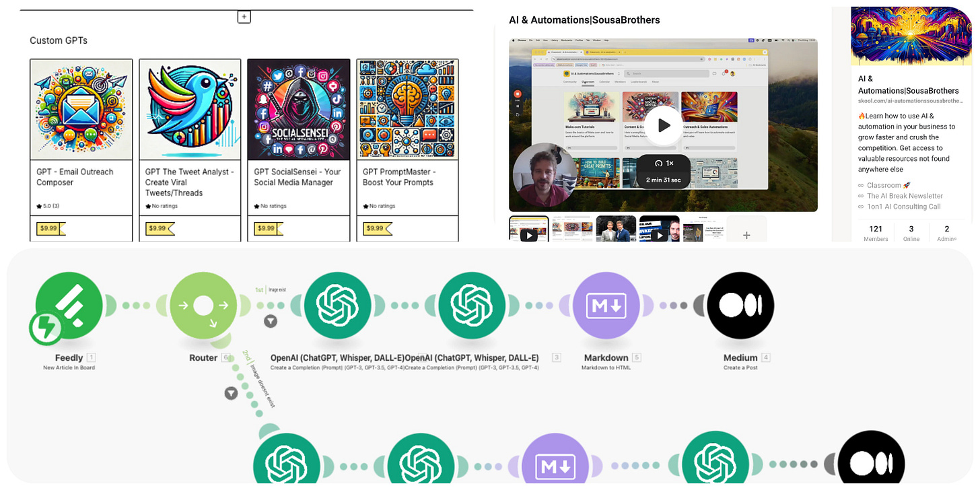Click the Markdown to HTML label
The height and width of the screenshot is (490, 980).
pos(606,367)
